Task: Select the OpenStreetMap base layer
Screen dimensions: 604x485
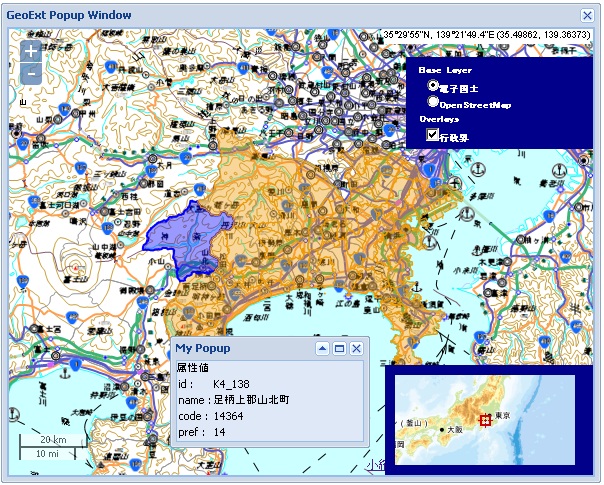Action: (434, 102)
